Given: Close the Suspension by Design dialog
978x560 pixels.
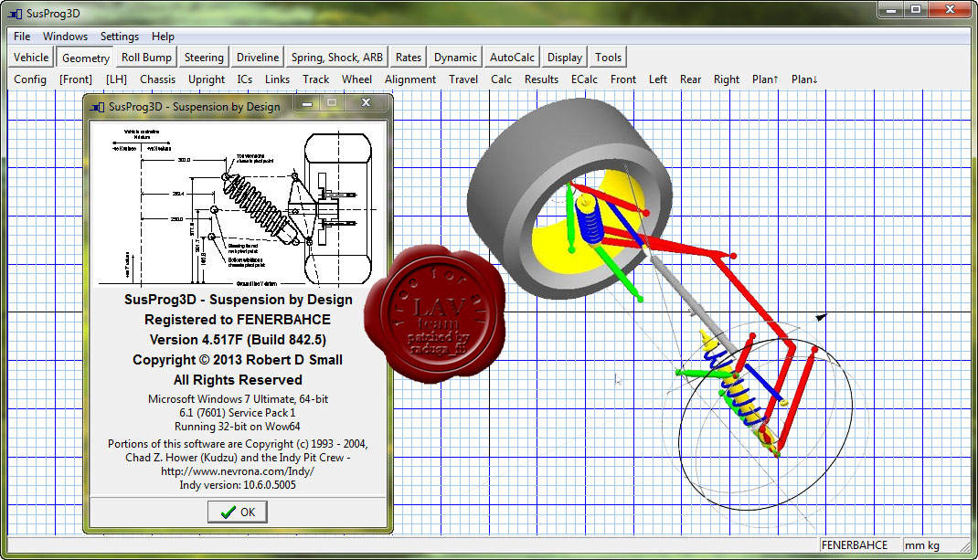Looking at the screenshot, I should coord(367,103).
